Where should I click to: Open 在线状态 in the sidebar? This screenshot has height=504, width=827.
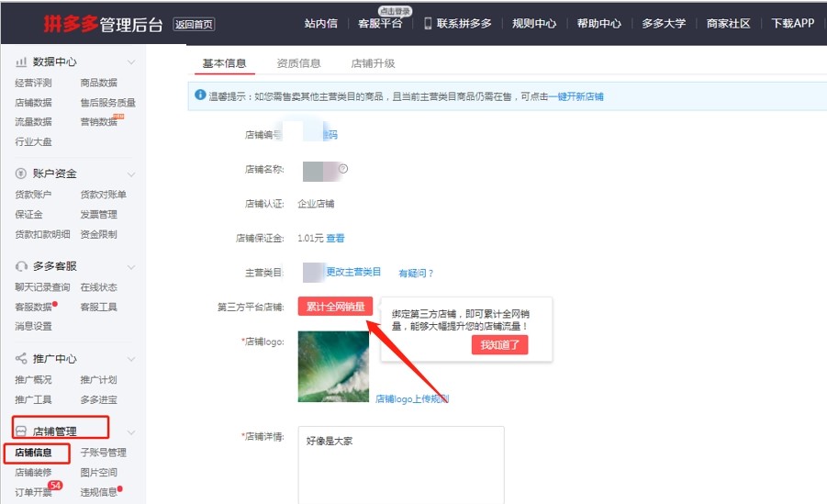98,287
